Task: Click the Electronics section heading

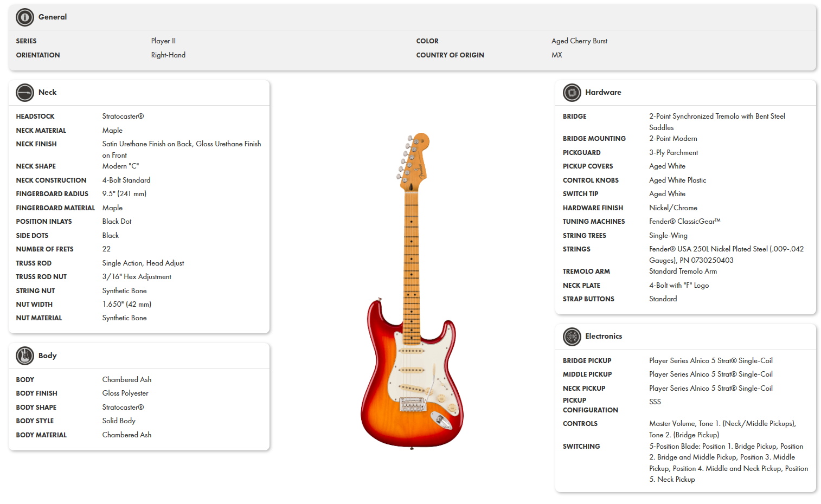Action: (x=604, y=337)
